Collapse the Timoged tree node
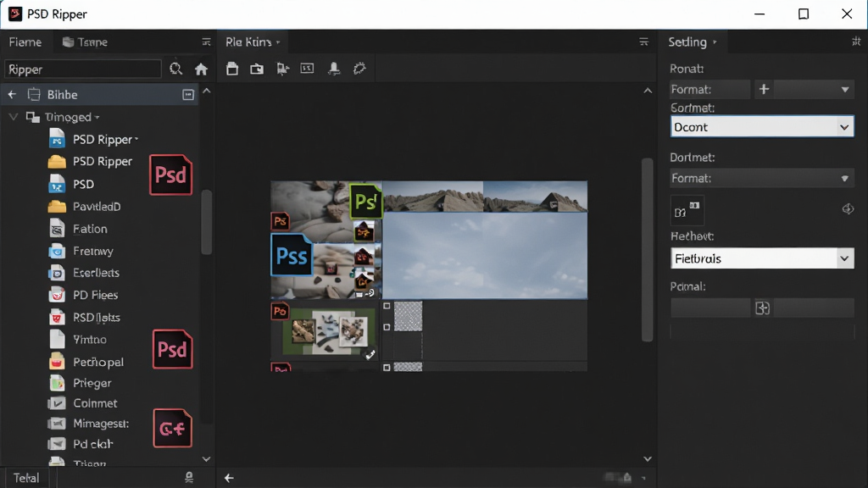The image size is (868, 488). (14, 117)
